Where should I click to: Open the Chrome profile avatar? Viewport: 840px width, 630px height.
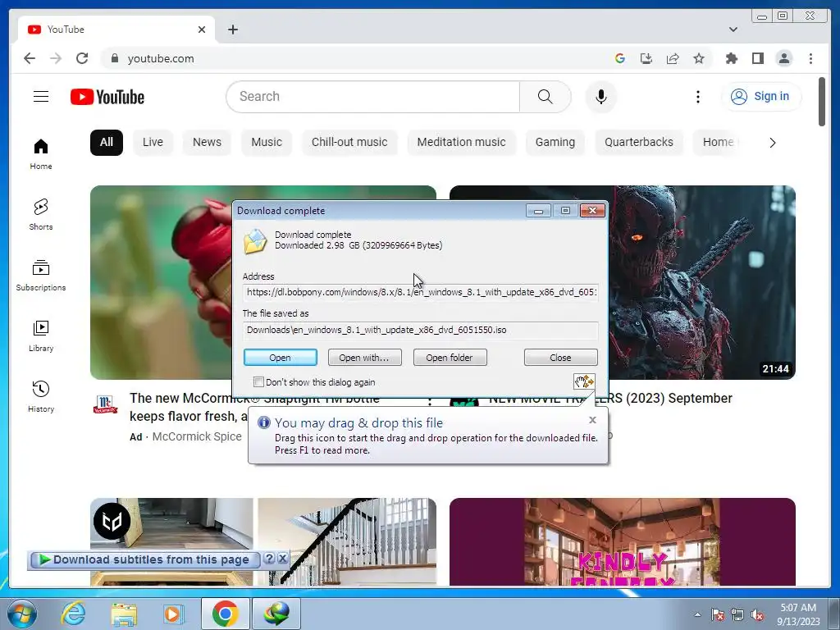coord(783,58)
